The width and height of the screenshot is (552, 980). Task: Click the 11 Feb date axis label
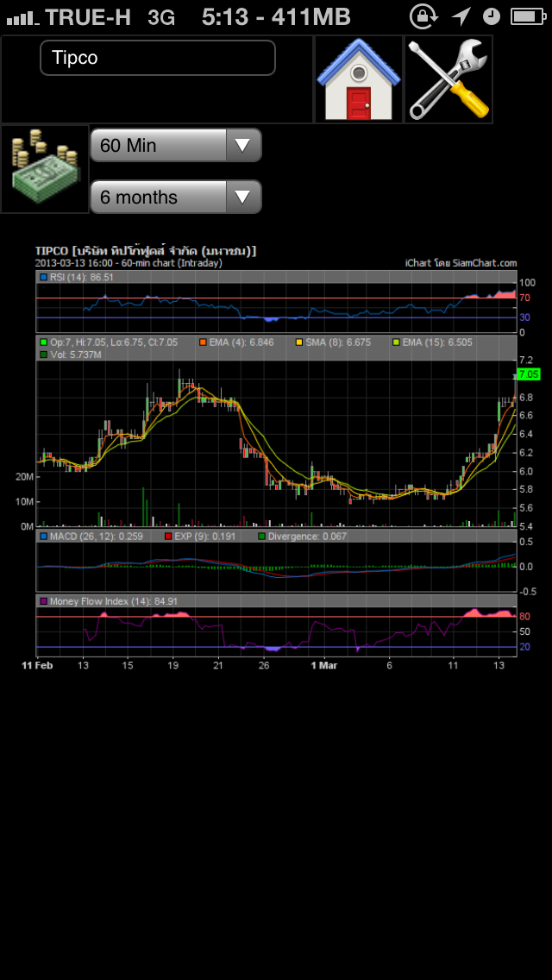tap(37, 665)
